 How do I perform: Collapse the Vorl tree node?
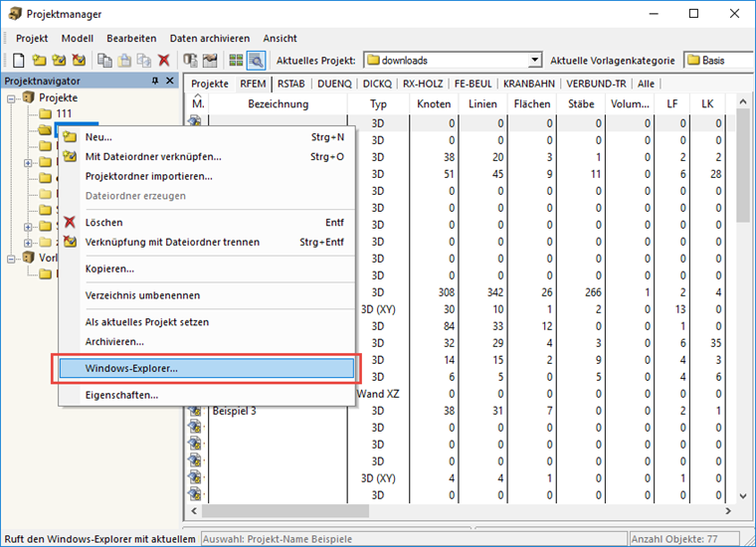pos(11,259)
